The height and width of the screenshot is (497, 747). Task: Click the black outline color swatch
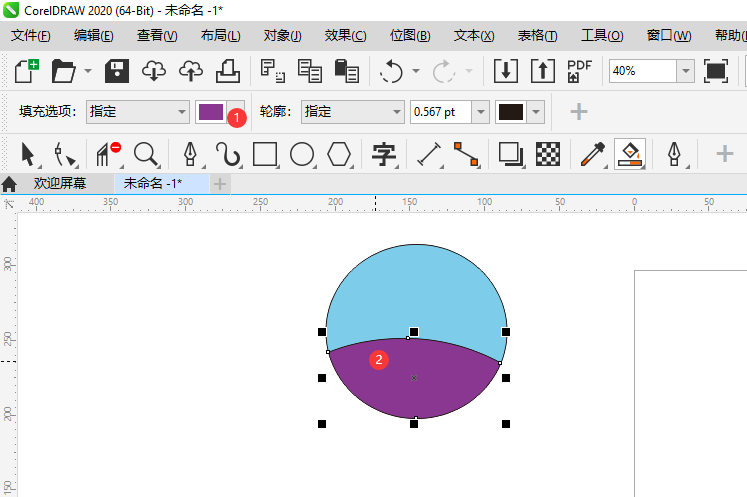tap(511, 112)
